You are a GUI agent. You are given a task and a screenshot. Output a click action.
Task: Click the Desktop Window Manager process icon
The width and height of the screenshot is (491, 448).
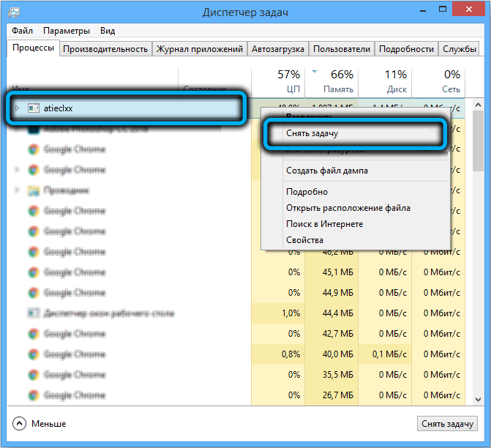[33, 313]
